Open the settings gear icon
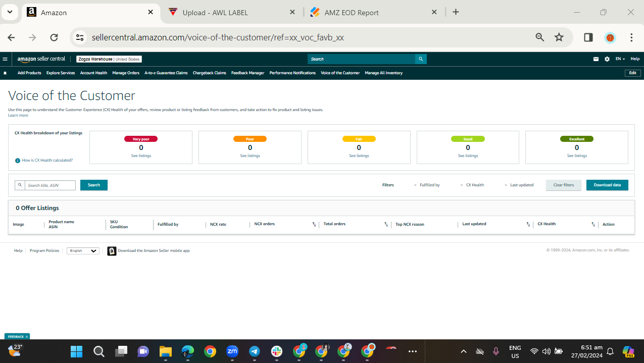Screen dimensions: 644x363 607,59
